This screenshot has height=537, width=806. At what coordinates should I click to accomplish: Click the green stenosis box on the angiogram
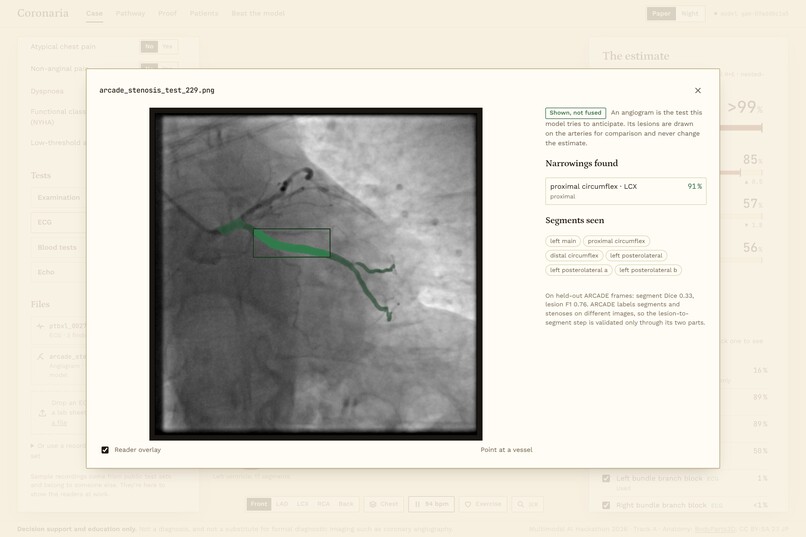coord(291,243)
